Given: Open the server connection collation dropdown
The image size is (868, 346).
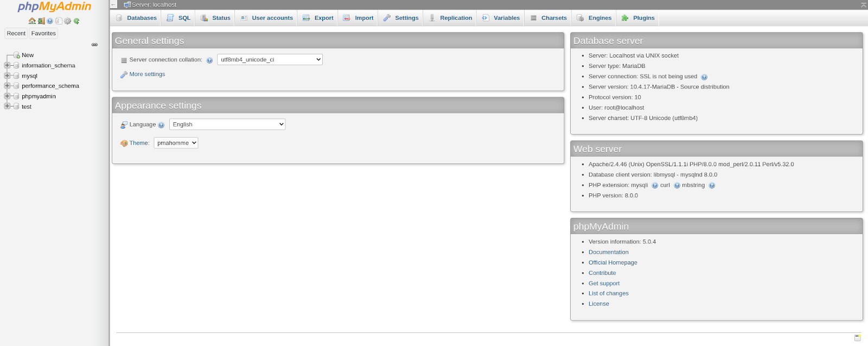Looking at the screenshot, I should (270, 60).
